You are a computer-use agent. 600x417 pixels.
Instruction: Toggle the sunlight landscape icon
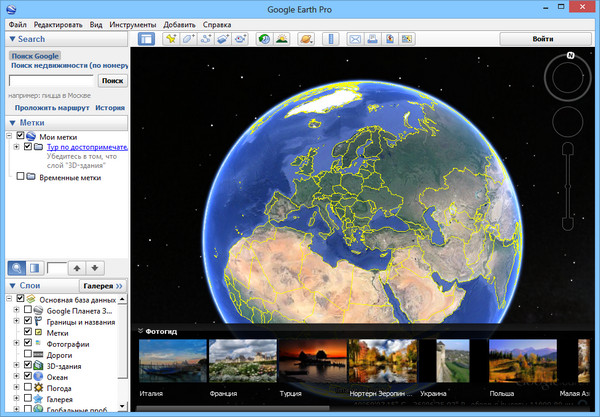(282, 39)
